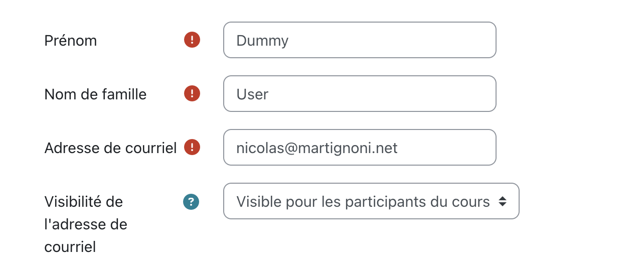Focus the Adresse de courriel text field
This screenshot has width=644, height=264.
click(360, 147)
